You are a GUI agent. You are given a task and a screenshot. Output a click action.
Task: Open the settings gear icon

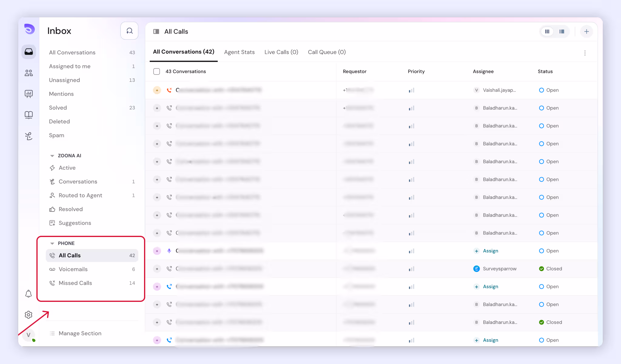click(29, 315)
